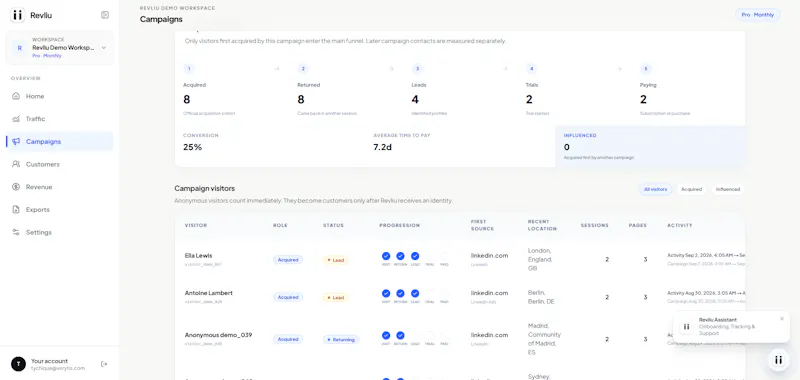The height and width of the screenshot is (380, 800).
Task: Open the Influenced metric card
Action: [650, 146]
